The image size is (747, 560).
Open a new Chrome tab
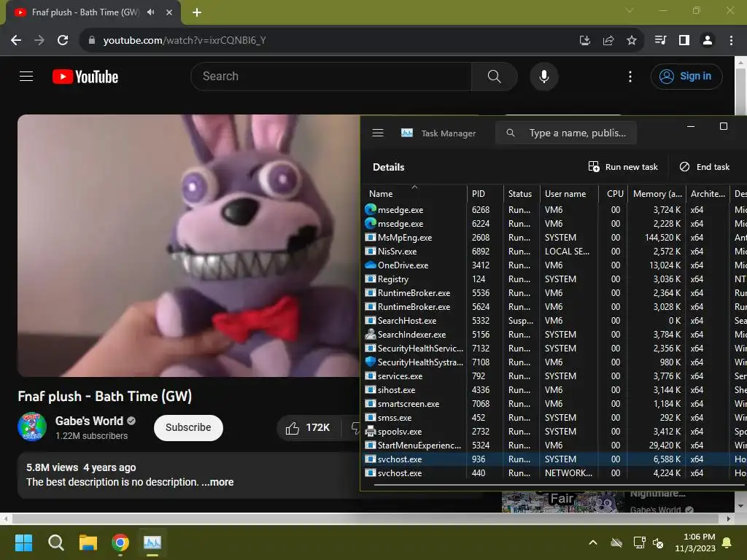click(197, 12)
